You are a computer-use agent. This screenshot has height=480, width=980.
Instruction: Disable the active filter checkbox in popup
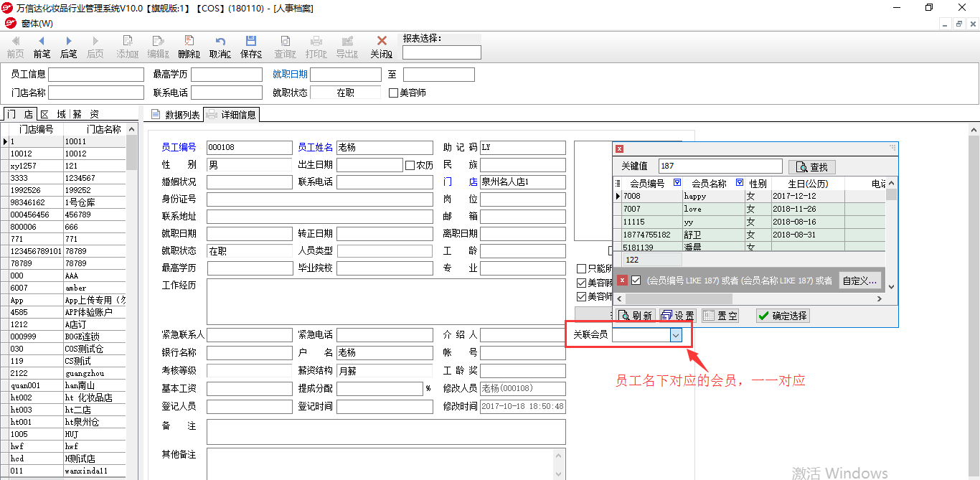click(636, 281)
